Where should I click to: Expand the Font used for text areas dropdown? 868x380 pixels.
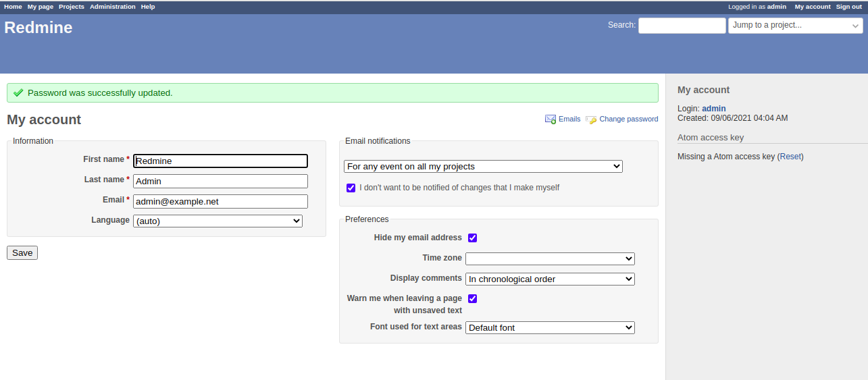[550, 327]
